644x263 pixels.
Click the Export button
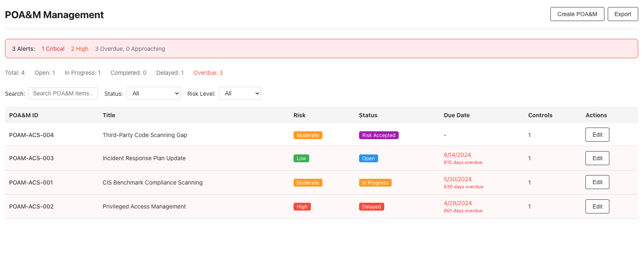623,14
